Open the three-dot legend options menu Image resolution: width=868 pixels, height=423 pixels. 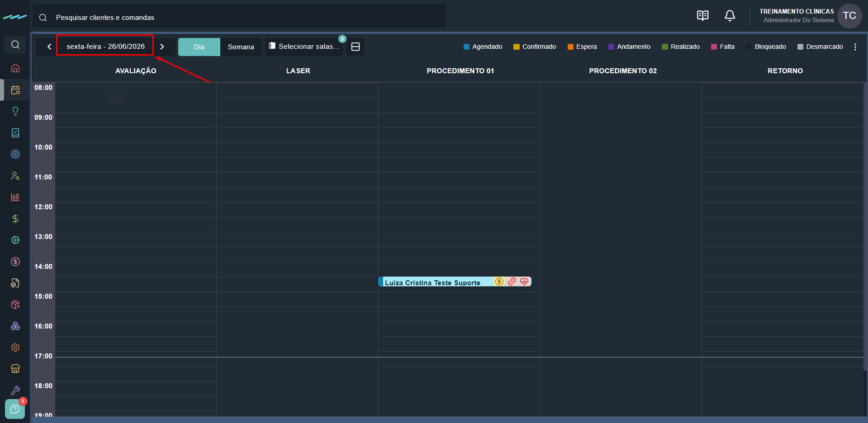855,47
